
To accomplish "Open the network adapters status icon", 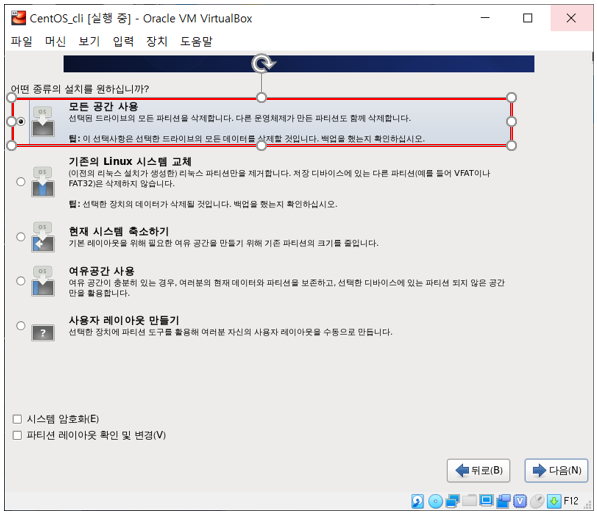I will click(x=452, y=501).
